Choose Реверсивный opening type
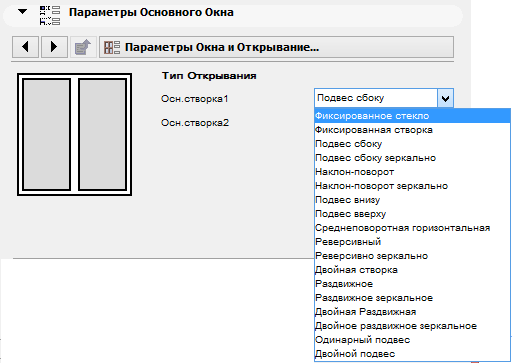This screenshot has height=363, width=512. pos(412,242)
